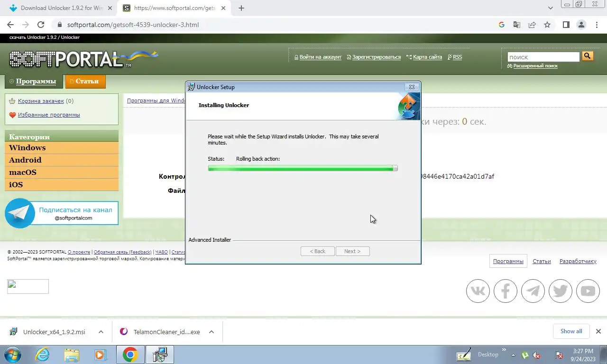This screenshot has height=364, width=607.
Task: Open Internet Explorer from taskbar
Action: (43, 355)
